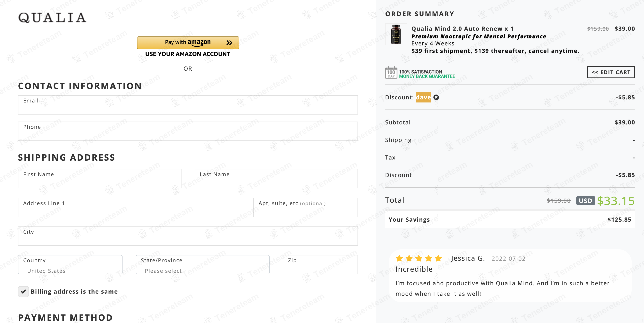Click the Qualia Mind product bottle thumbnail
This screenshot has height=323, width=644.
[396, 34]
